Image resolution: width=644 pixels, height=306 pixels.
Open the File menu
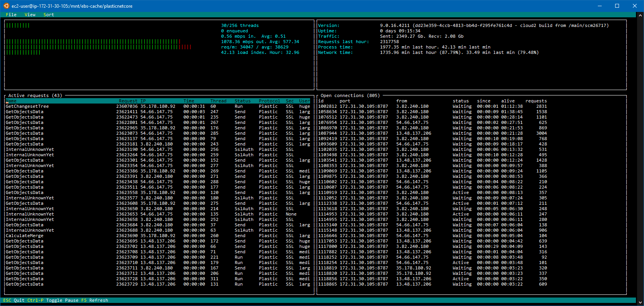pyautogui.click(x=11, y=15)
